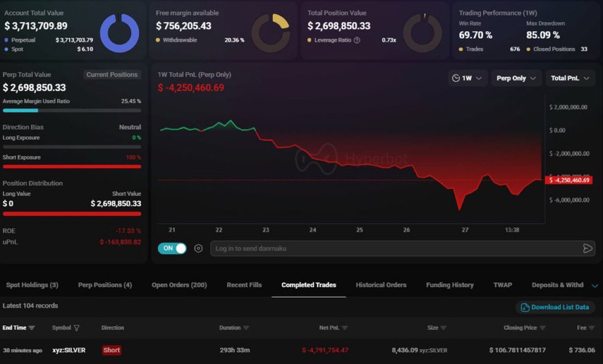Click the Short Value $2,698,850.33 amount
Viewport: 603px width, 364px height.
(116, 203)
